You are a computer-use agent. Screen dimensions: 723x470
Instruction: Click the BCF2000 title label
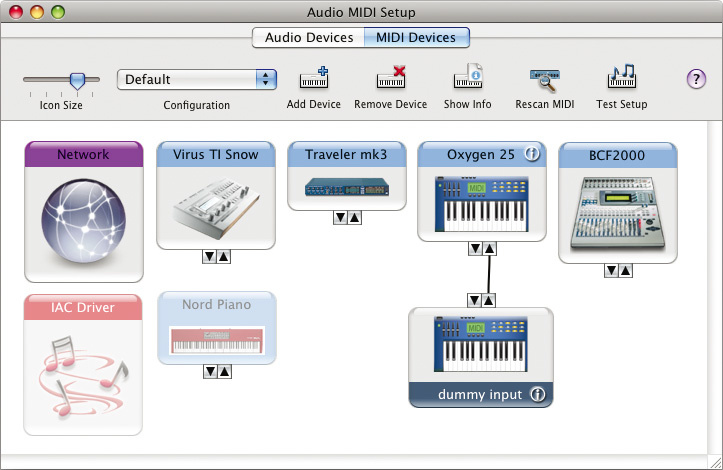(x=617, y=155)
